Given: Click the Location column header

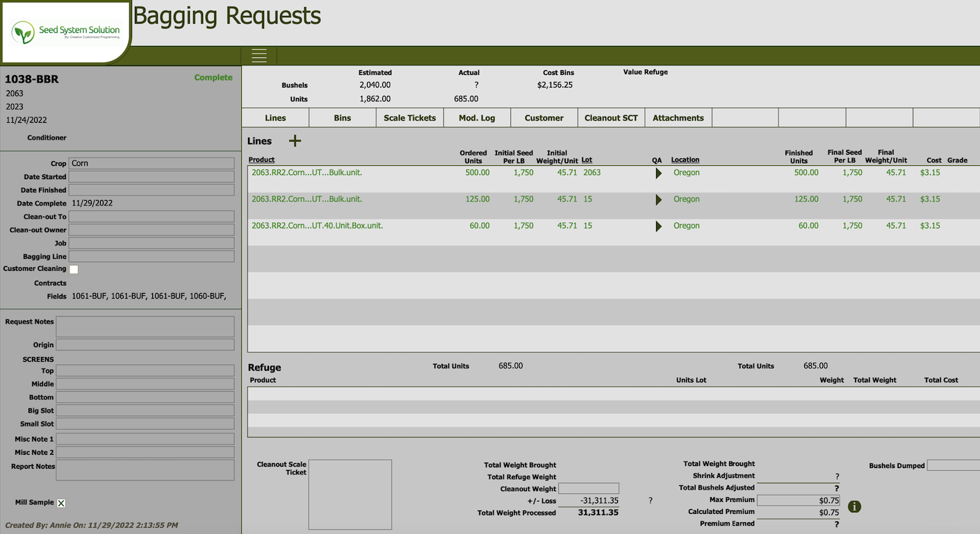Looking at the screenshot, I should [685, 160].
